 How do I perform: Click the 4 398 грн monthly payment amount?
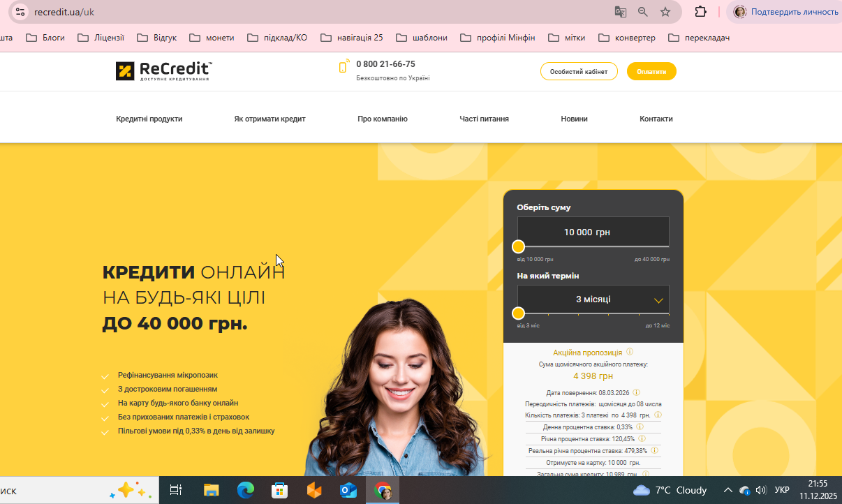(593, 376)
